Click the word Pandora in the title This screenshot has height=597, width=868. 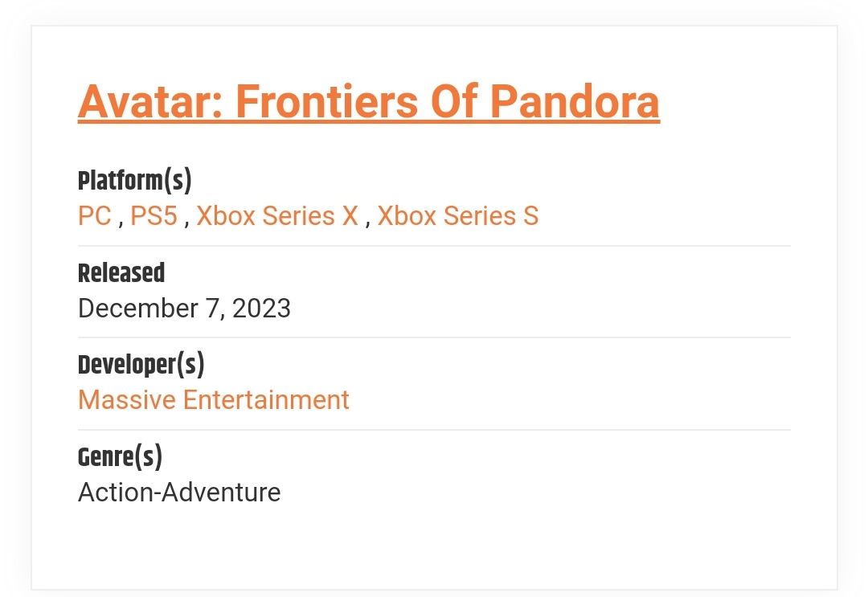coord(575,101)
